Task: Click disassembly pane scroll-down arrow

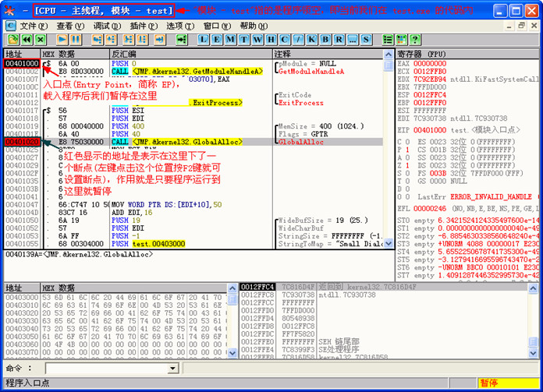Action: tap(389, 244)
